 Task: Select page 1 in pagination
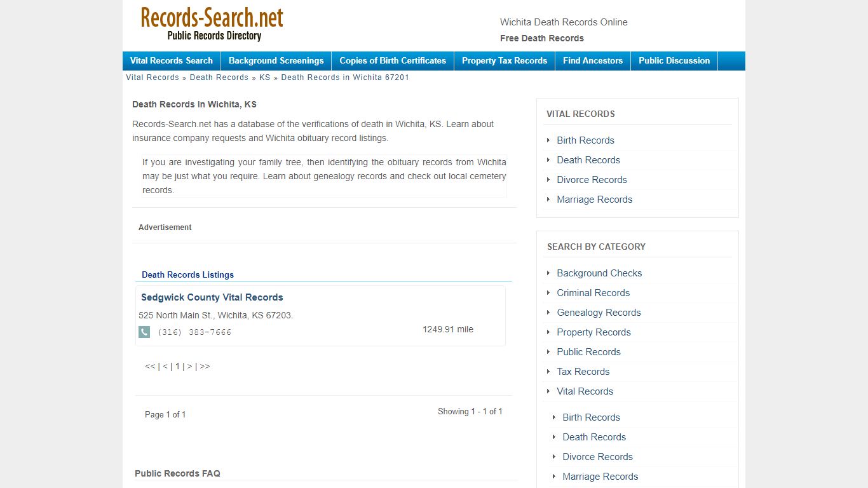177,367
